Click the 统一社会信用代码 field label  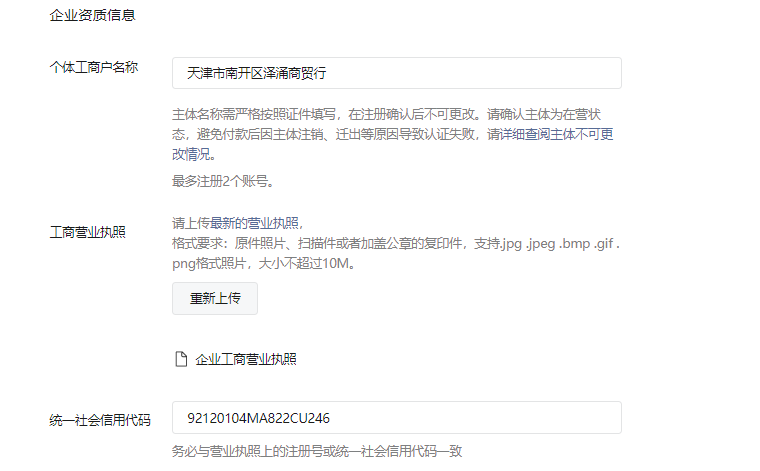[x=100, y=420]
